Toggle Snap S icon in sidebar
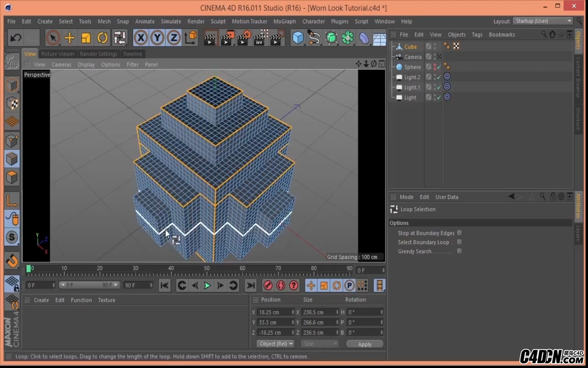Viewport: 588px width, 368px height. click(12, 237)
